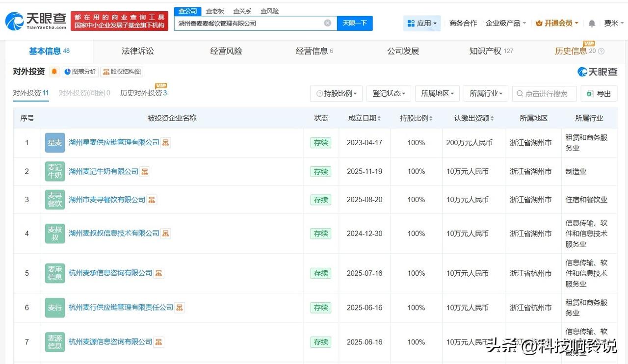Click the TianYanCha logo
The image size is (628, 364).
click(35, 21)
